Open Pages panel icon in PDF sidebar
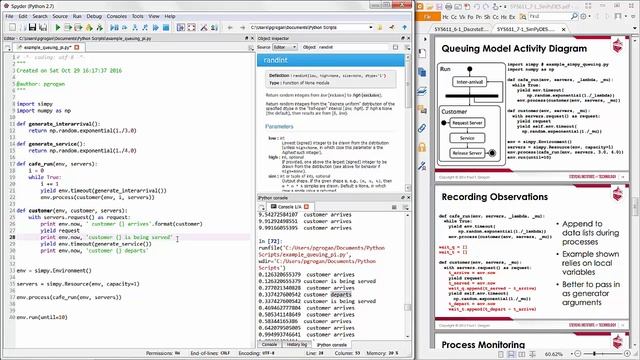The width and height of the screenshot is (640, 360). click(x=422, y=72)
